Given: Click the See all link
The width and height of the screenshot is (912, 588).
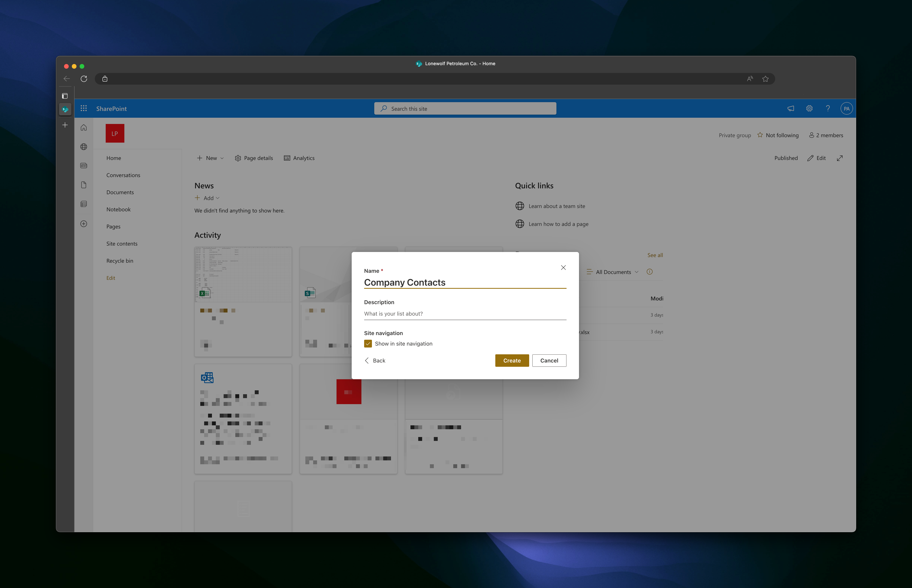Looking at the screenshot, I should click(x=655, y=255).
